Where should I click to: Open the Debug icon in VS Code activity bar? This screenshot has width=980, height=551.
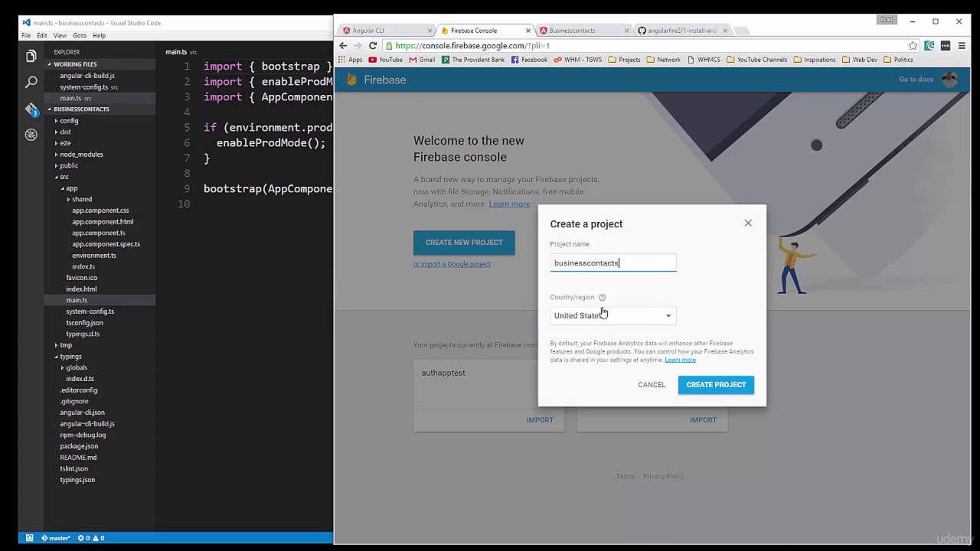(31, 135)
